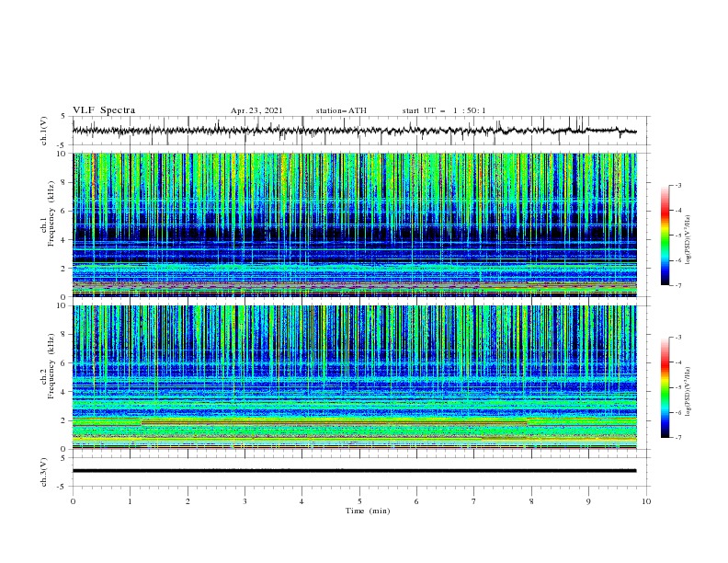The width and height of the screenshot is (728, 563).
Task: Click the "6" minute tick label
Action: (416, 501)
